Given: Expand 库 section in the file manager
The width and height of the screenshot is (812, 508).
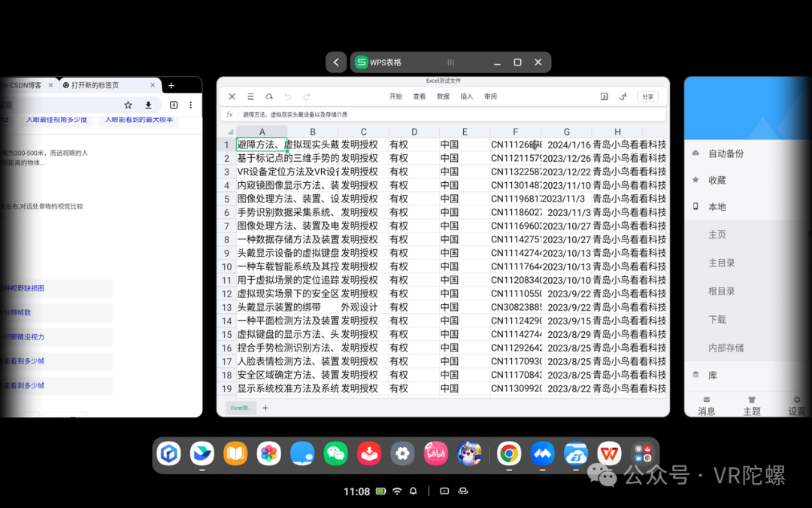Looking at the screenshot, I should pyautogui.click(x=713, y=376).
